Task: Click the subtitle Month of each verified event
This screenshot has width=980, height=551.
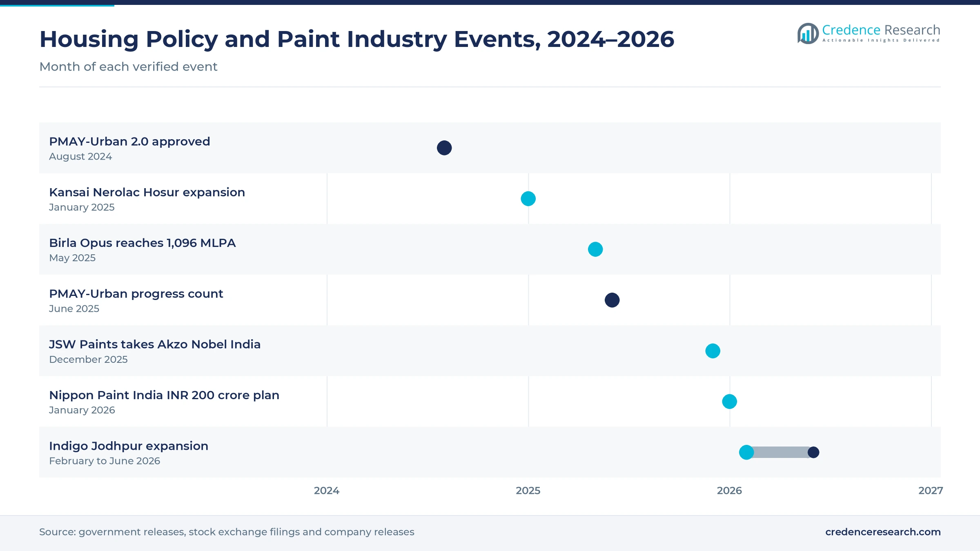Action: click(x=128, y=67)
